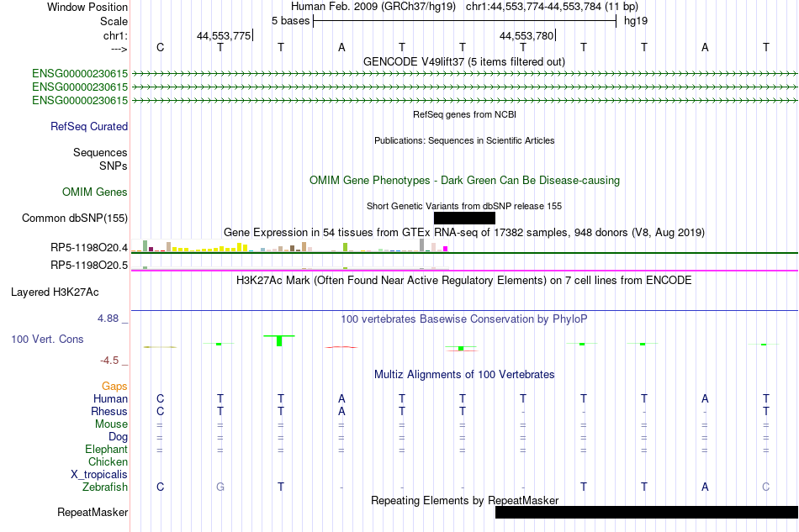Click the Common dbSNP(155) label
Screen dimensions: 799x532
point(75,218)
